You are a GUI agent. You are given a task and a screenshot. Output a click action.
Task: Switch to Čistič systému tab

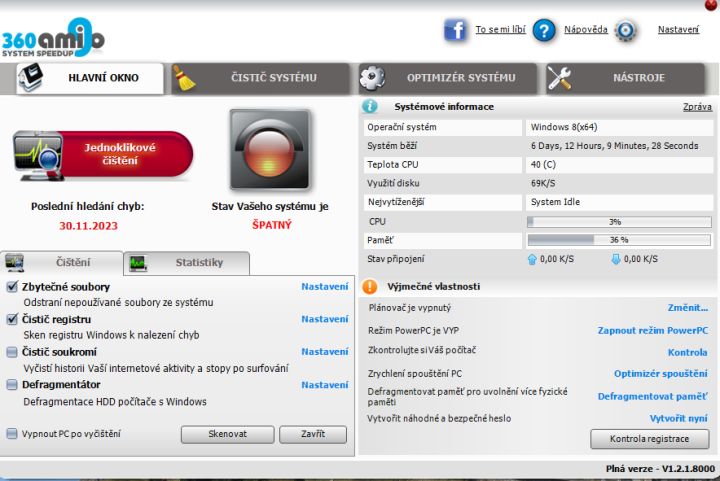[x=260, y=78]
